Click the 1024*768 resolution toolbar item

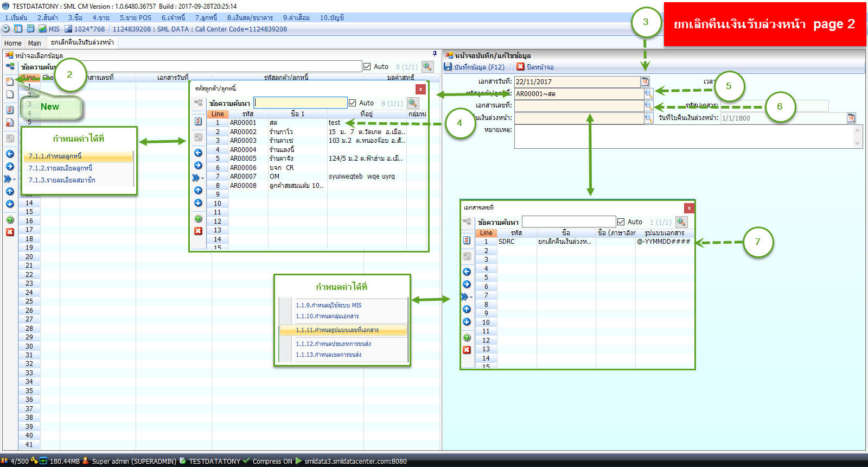point(85,29)
